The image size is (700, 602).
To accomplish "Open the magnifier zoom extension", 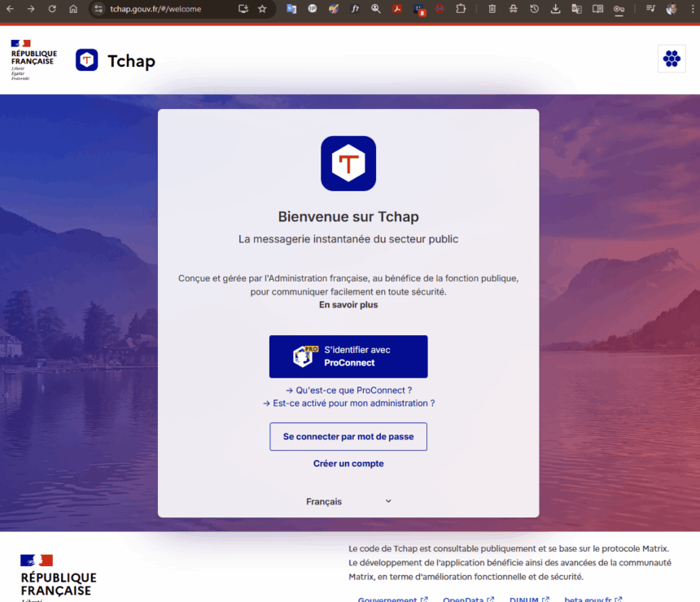I will 376,8.
